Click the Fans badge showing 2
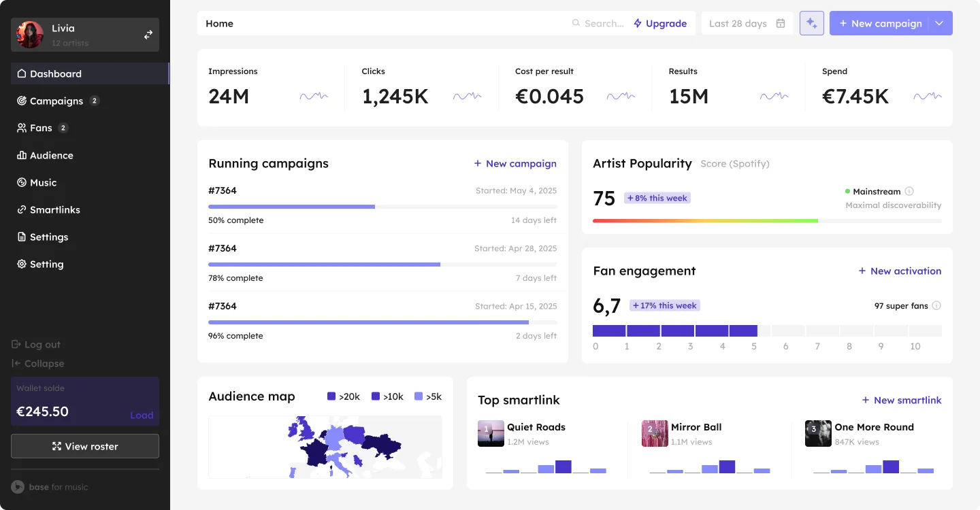This screenshot has height=510, width=980. (63, 128)
